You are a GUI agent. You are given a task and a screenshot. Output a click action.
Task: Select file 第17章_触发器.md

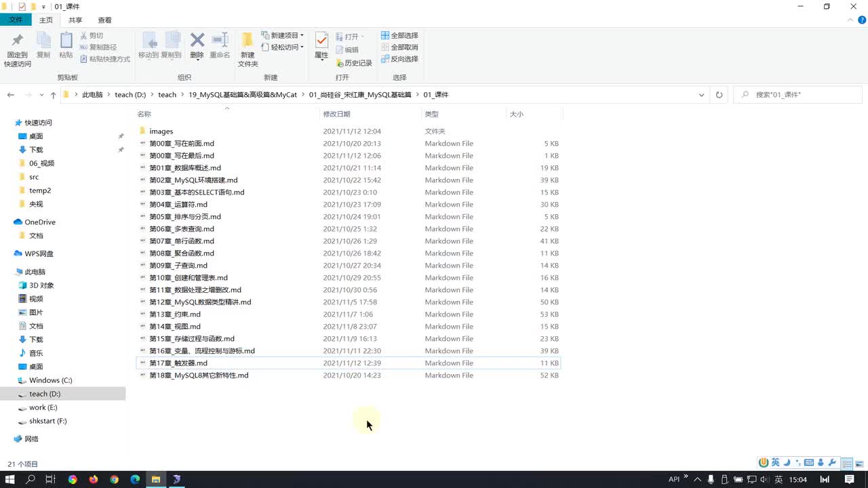tap(348, 363)
